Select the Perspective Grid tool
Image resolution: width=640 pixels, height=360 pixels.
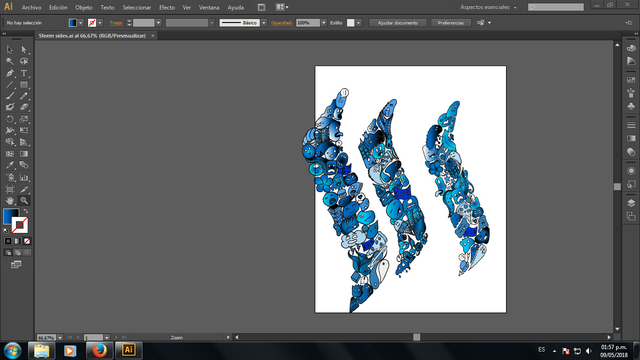pyautogui.click(x=24, y=142)
